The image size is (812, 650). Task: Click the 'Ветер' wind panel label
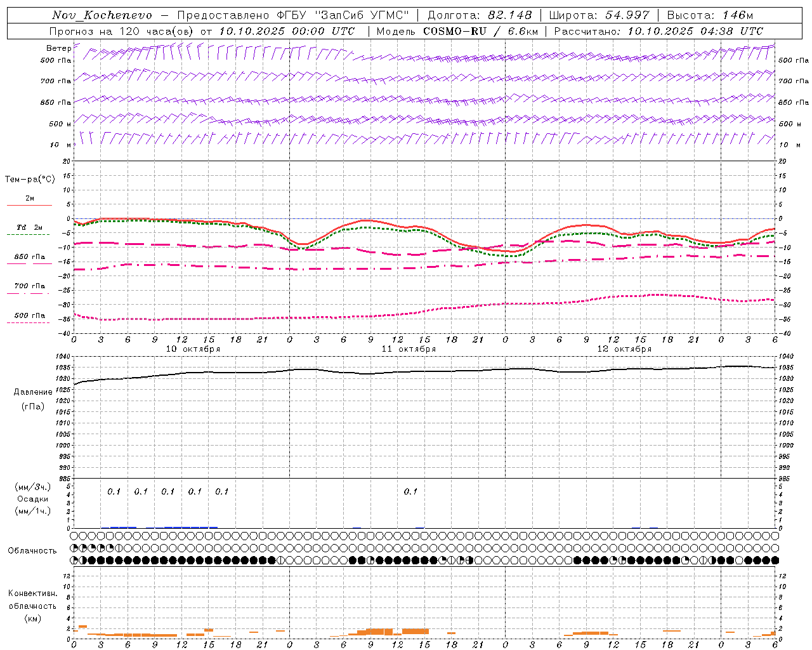pos(58,48)
